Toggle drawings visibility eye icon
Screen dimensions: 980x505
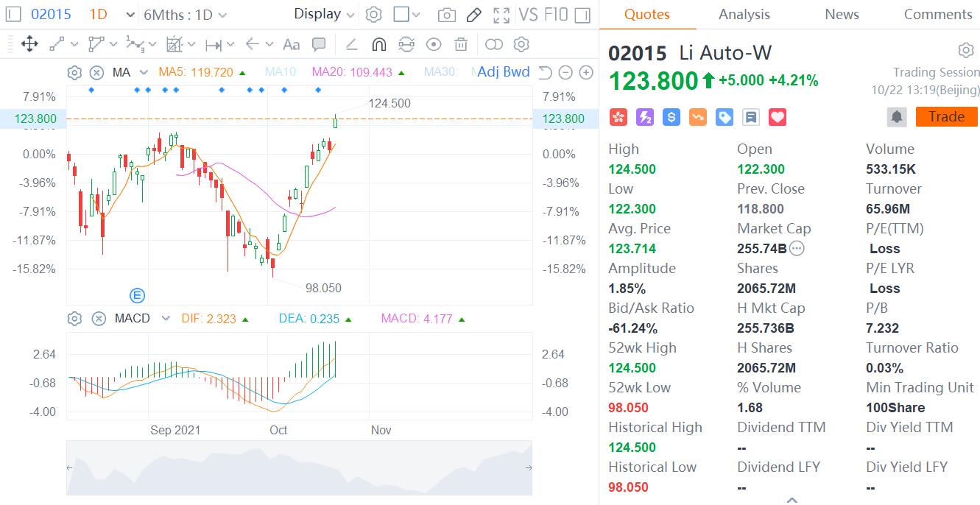[x=434, y=44]
